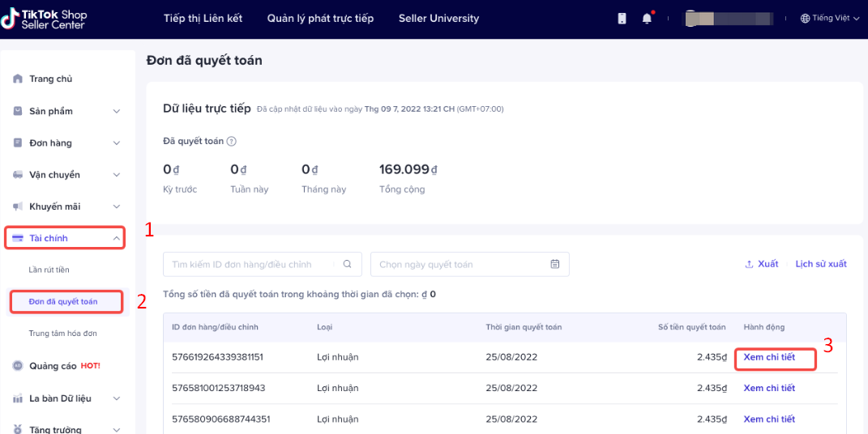
Task: Open the mobile phone icon in header
Action: point(622,19)
